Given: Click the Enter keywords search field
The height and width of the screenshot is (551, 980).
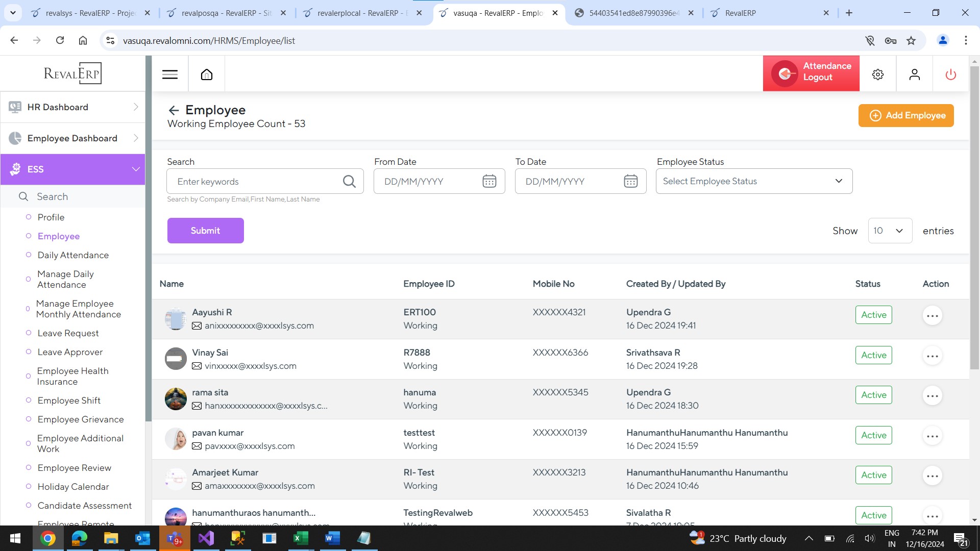Looking at the screenshot, I should pos(255,181).
